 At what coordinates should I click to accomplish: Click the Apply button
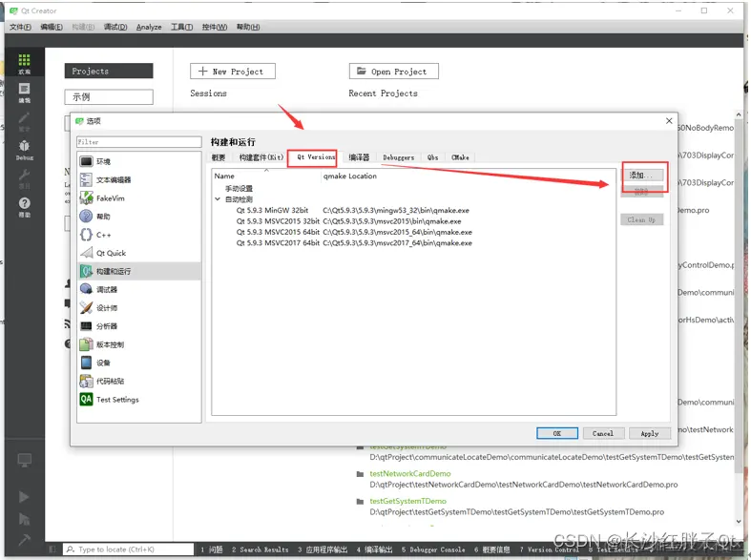click(650, 433)
